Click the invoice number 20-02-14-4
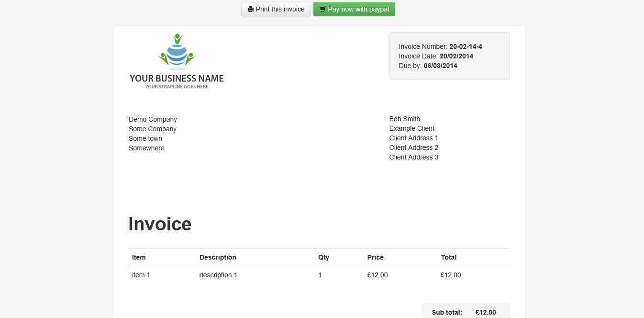 (466, 46)
